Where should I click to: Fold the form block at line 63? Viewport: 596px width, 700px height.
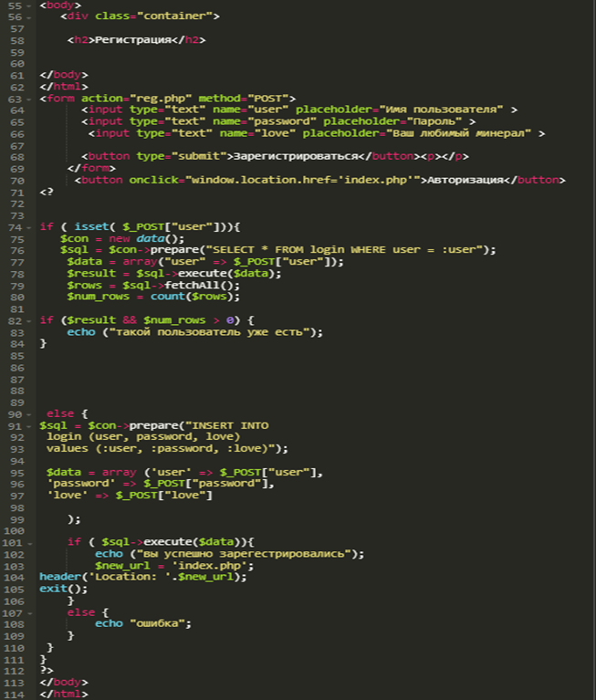(29, 99)
